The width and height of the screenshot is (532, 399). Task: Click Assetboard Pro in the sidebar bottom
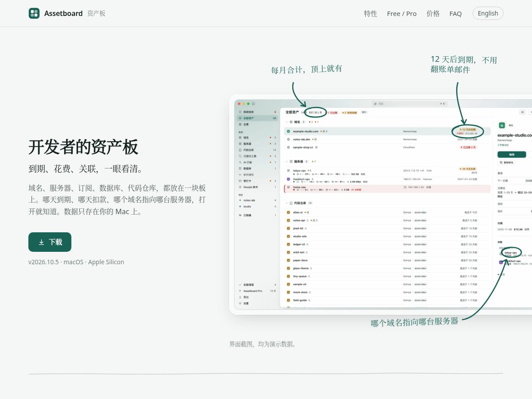point(257,291)
